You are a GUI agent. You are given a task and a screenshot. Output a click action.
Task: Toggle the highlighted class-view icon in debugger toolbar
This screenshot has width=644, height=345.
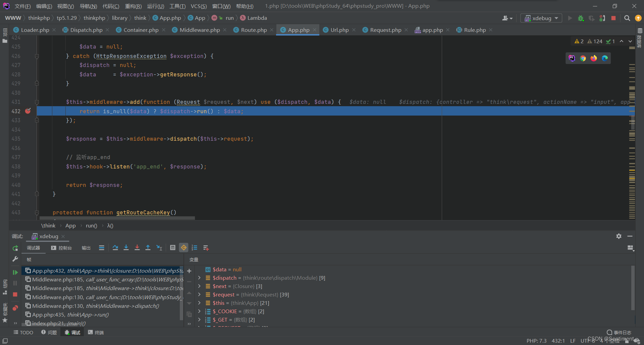click(184, 248)
